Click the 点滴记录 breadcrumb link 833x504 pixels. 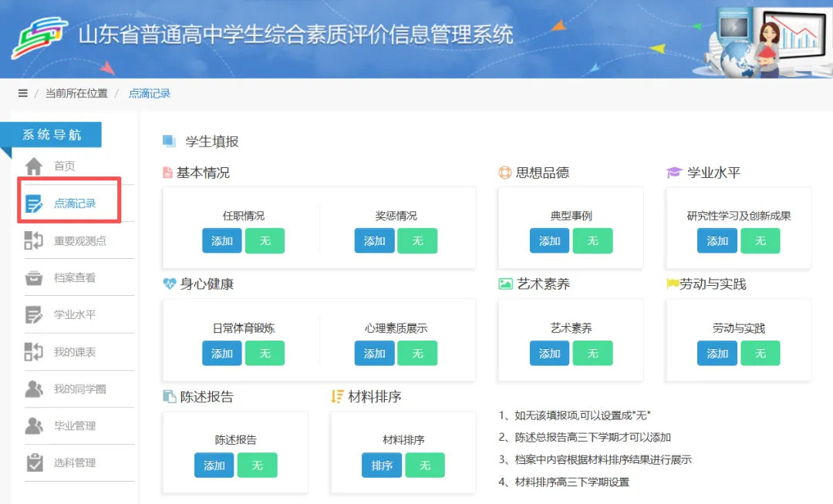click(150, 93)
